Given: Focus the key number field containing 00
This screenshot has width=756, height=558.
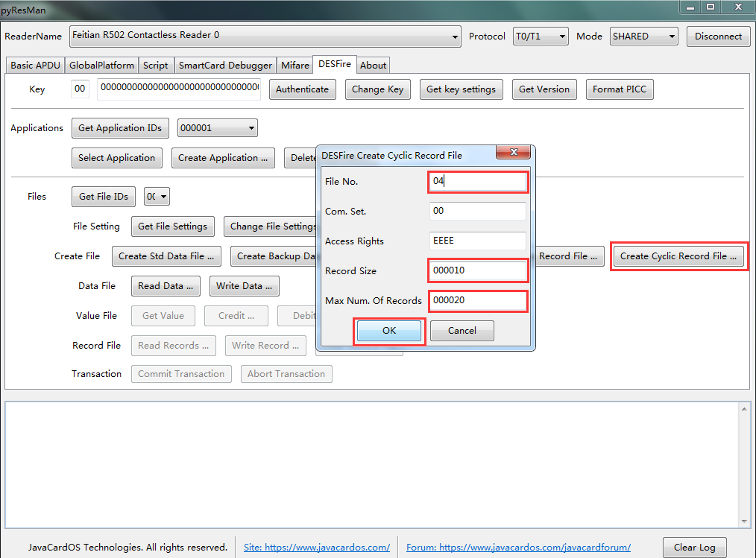Looking at the screenshot, I should (80, 89).
